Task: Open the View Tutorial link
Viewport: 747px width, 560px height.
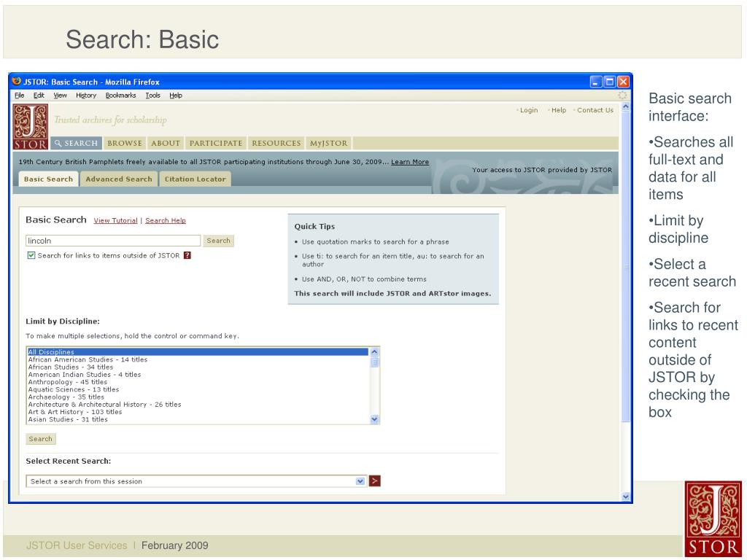Action: click(x=115, y=220)
